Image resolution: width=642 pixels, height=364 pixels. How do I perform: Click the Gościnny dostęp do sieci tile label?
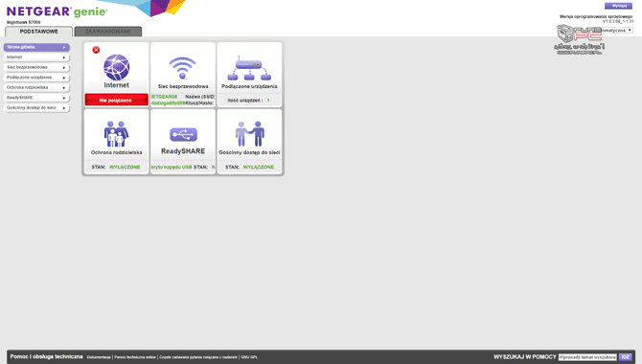tap(249, 152)
